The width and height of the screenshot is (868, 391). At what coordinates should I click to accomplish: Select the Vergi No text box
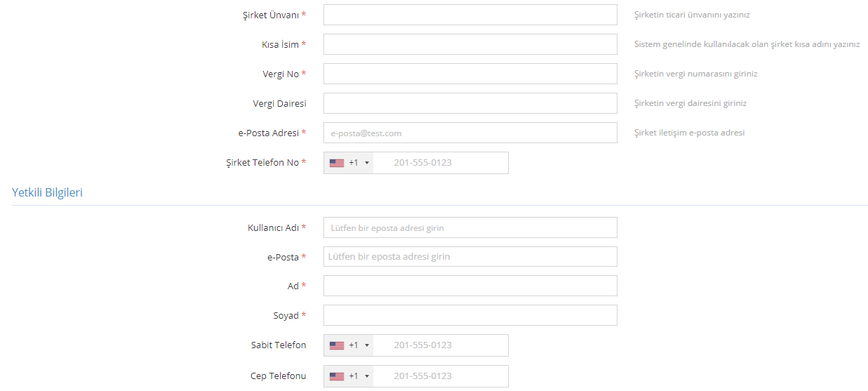click(x=470, y=74)
